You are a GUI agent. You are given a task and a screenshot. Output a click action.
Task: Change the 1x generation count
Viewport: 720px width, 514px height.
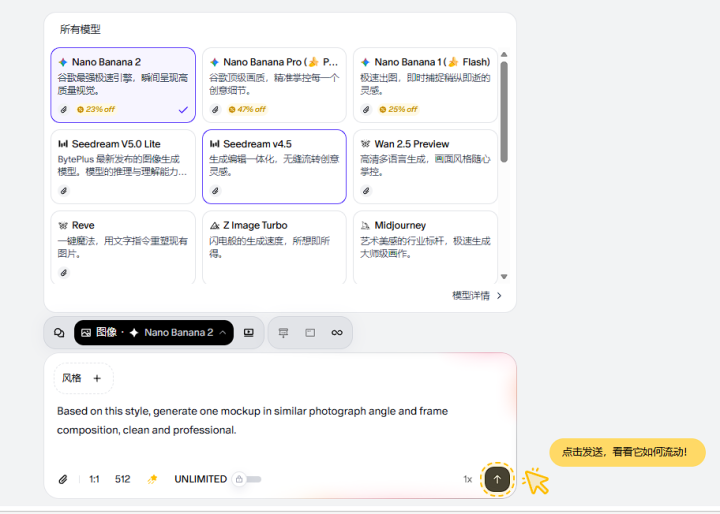pyautogui.click(x=467, y=479)
